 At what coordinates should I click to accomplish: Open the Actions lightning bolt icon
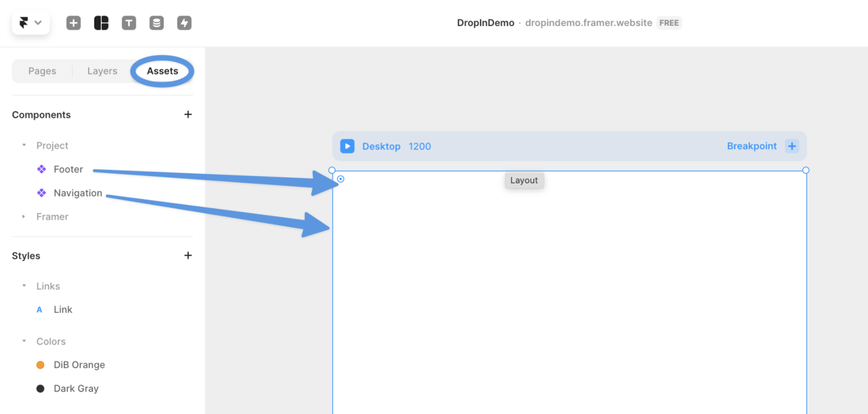(x=184, y=23)
